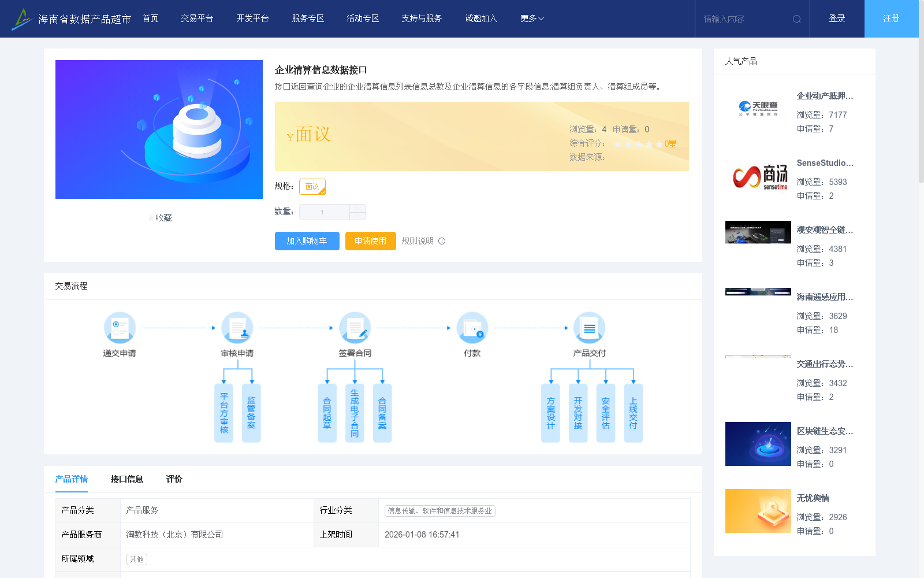
Task: Click the 注册 button
Action: point(892,18)
